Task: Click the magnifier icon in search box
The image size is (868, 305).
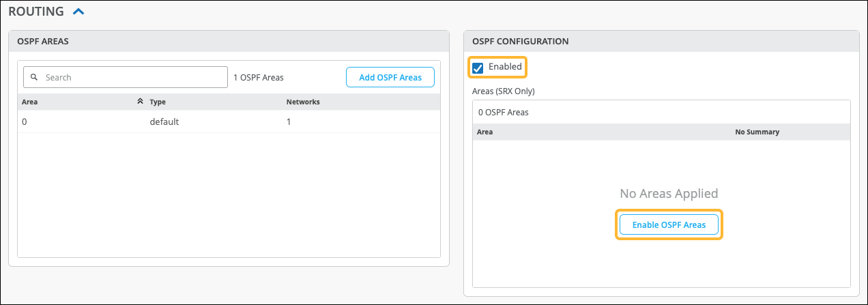Action: click(33, 77)
